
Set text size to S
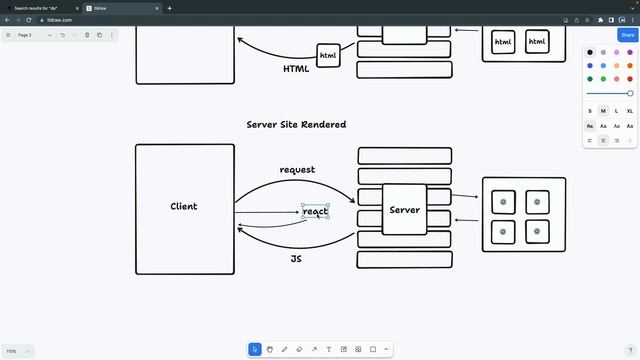[590, 111]
